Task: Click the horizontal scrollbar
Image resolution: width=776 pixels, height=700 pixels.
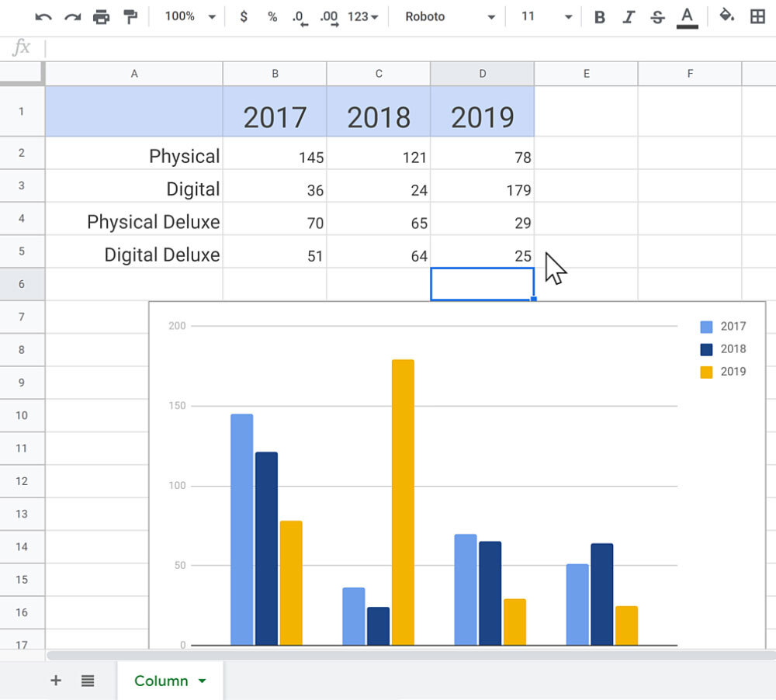Action: pyautogui.click(x=411, y=656)
